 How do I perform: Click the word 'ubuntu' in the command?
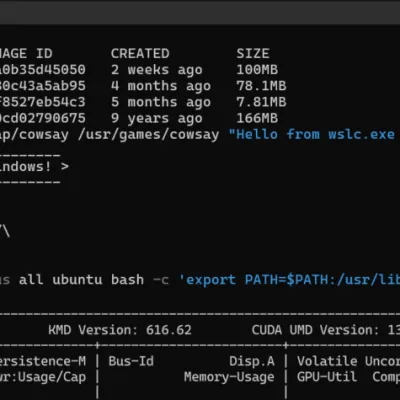coord(77,280)
